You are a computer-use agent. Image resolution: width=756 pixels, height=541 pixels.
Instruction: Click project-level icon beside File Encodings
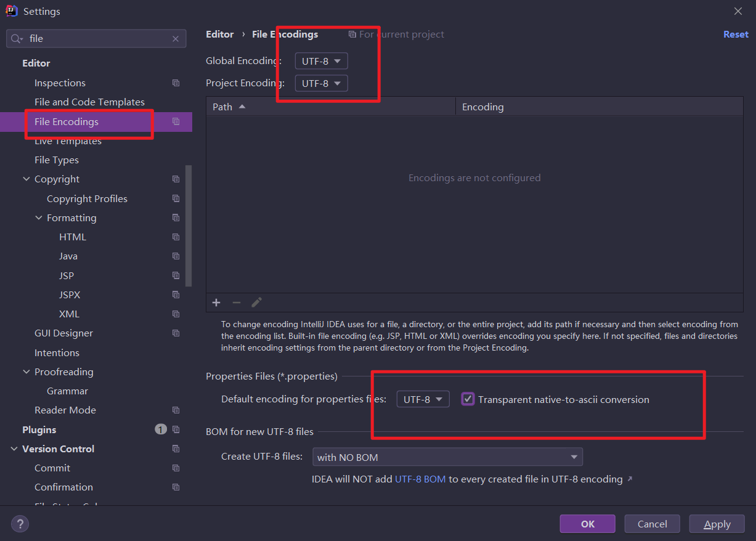pos(176,122)
